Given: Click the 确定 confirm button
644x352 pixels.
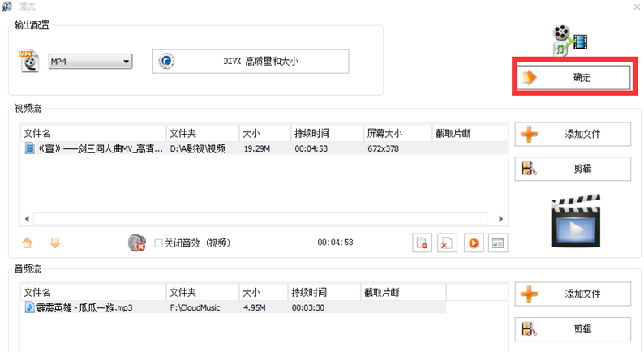Looking at the screenshot, I should 573,78.
